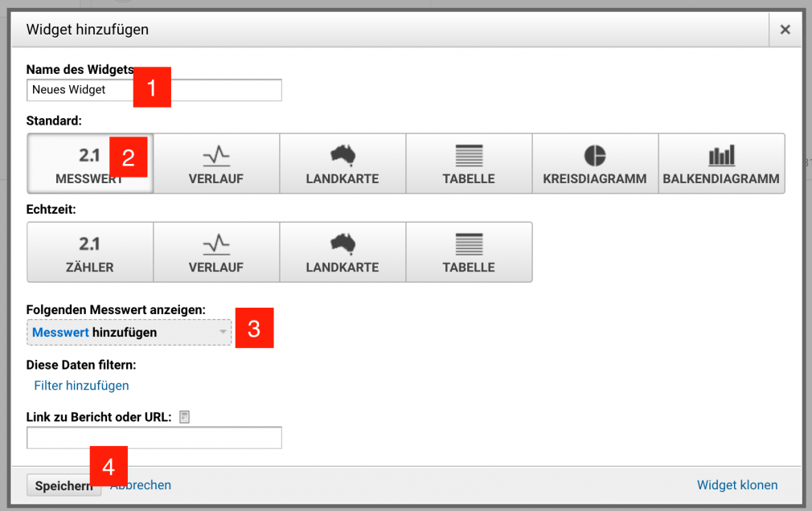Click the Widget klonen link
The image size is (812, 511).
737,485
